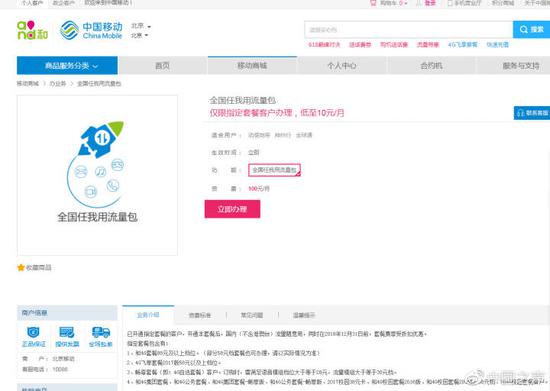
Task: Open the 个人中心 navigation tab
Action: pos(342,66)
